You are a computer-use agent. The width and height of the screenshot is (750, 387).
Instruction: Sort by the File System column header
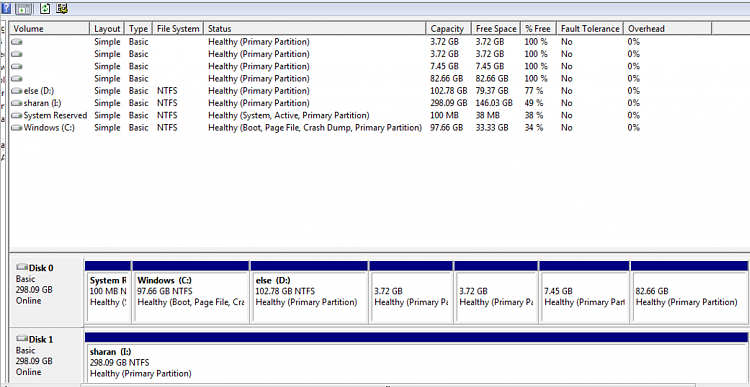[x=178, y=29]
